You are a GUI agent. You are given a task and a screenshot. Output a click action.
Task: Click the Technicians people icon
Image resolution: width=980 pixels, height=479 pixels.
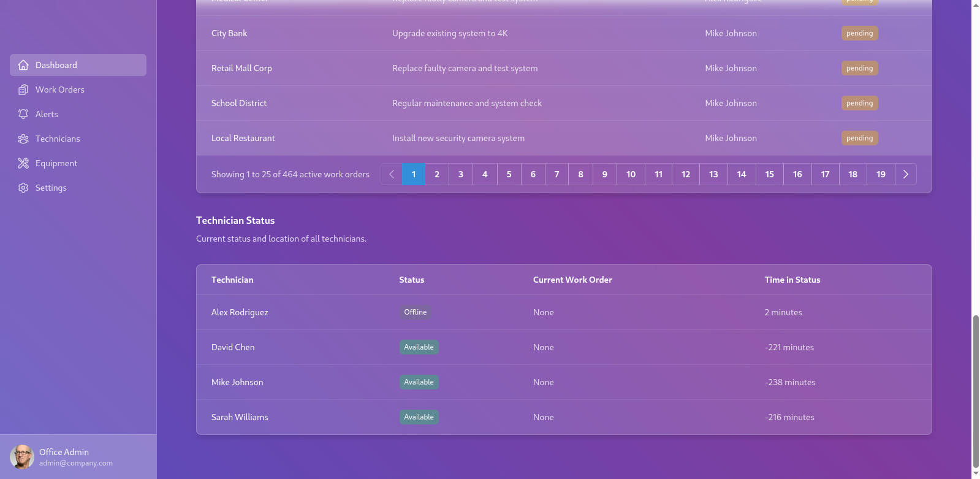(23, 139)
